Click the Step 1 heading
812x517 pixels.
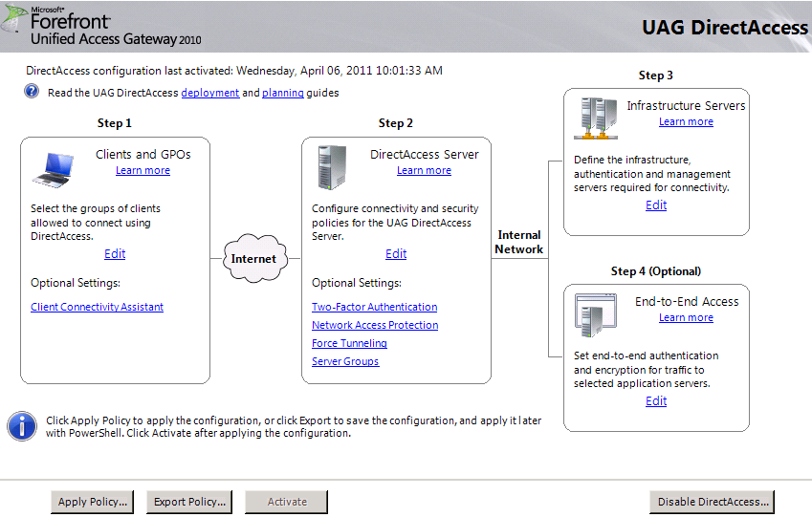115,123
